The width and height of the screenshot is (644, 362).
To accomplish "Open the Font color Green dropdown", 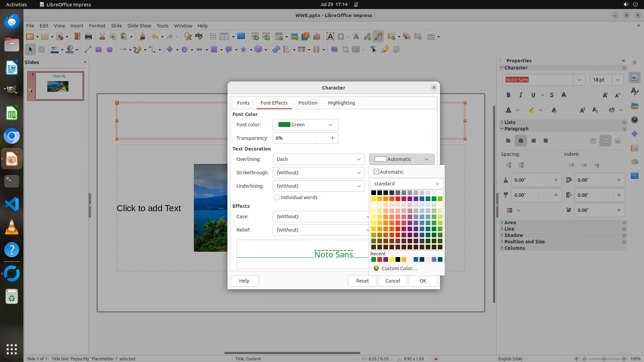I will (x=305, y=125).
